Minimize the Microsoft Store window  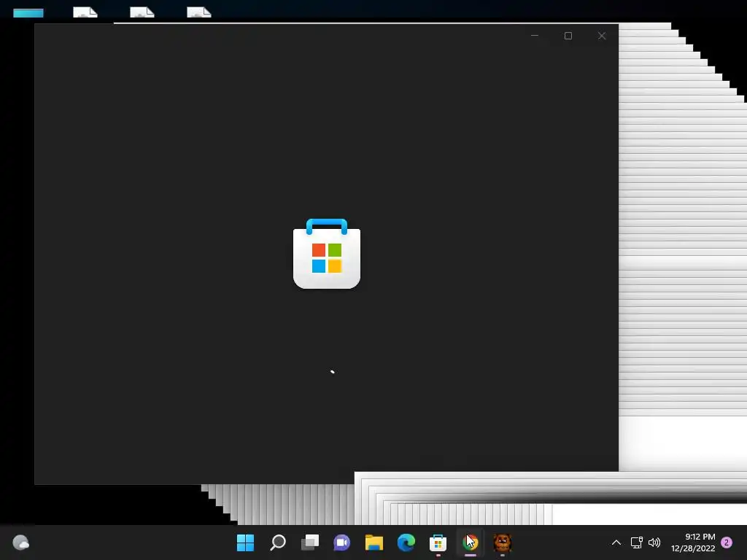(x=535, y=36)
